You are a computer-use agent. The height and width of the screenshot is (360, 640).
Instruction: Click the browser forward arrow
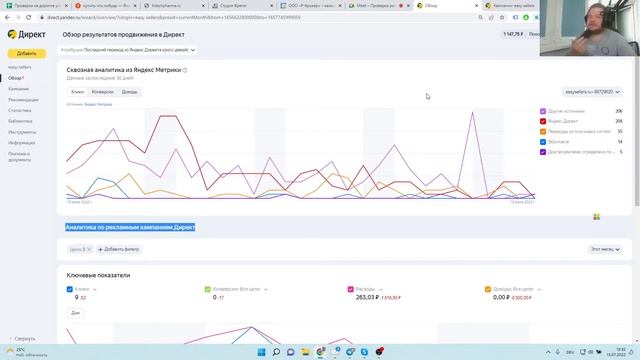click(18, 18)
